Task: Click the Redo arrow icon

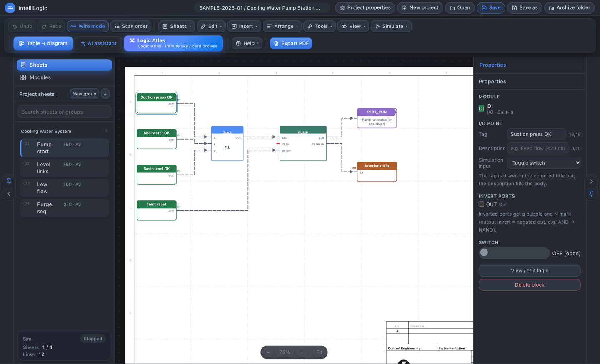Action: (44, 26)
